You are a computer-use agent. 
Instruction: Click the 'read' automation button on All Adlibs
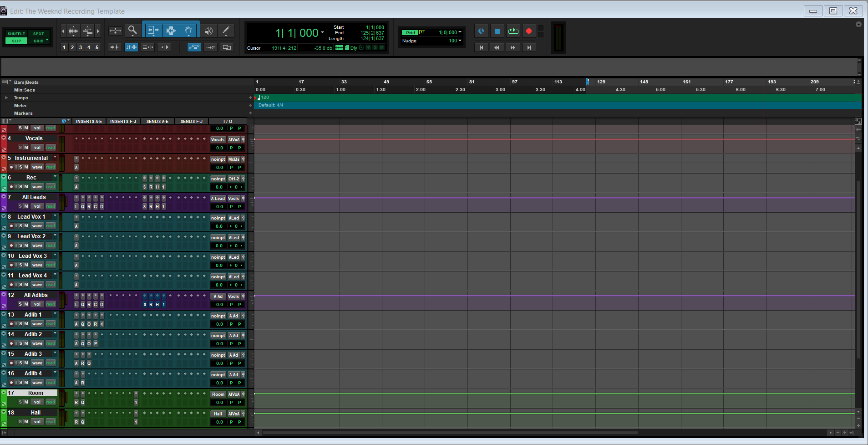[51, 304]
